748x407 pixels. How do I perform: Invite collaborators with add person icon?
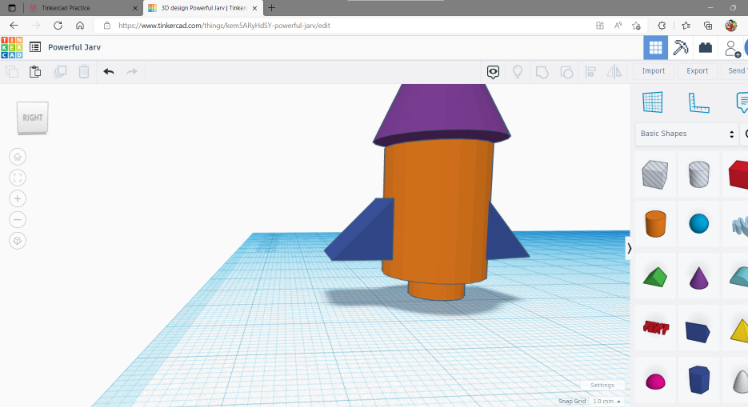(x=731, y=48)
